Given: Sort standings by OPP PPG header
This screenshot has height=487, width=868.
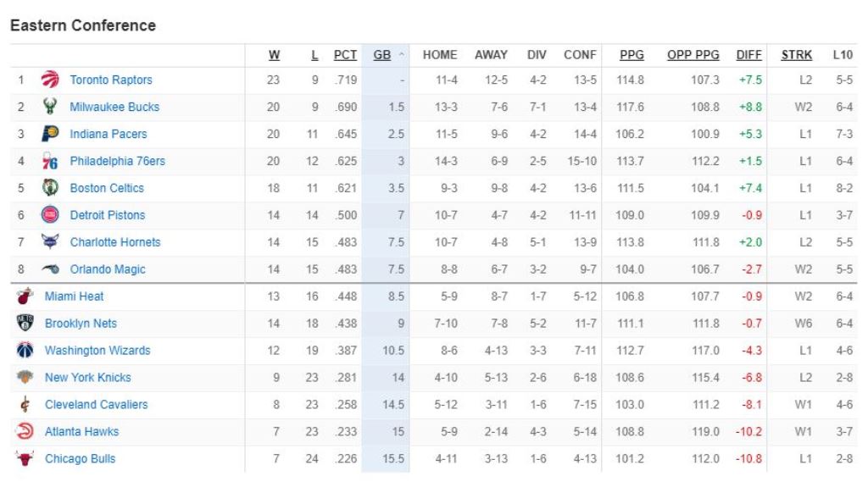Looking at the screenshot, I should click(x=693, y=55).
